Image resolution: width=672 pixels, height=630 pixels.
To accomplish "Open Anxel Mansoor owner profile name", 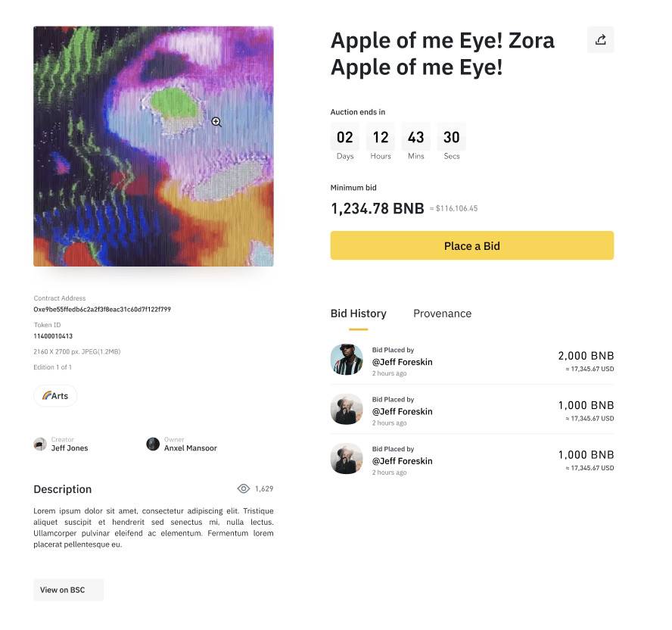I will click(190, 448).
